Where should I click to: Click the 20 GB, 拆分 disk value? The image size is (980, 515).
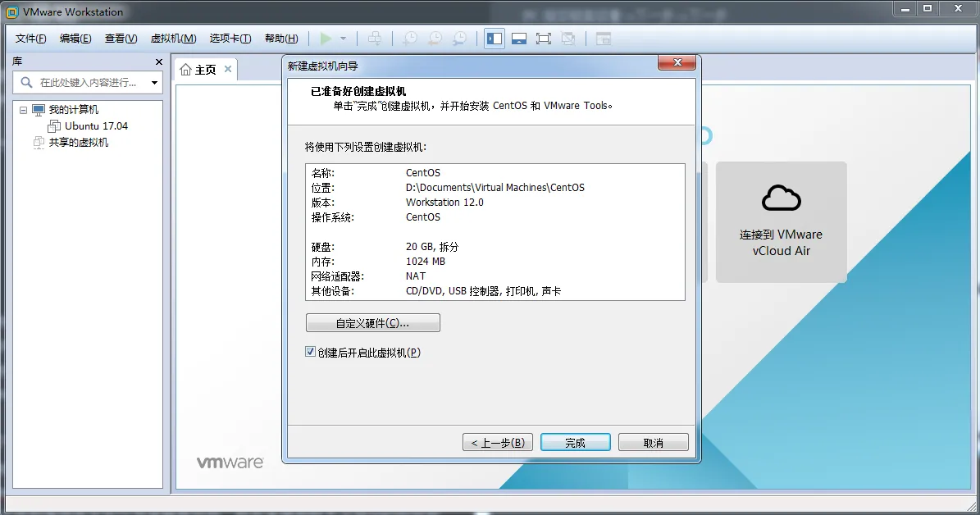click(x=432, y=247)
